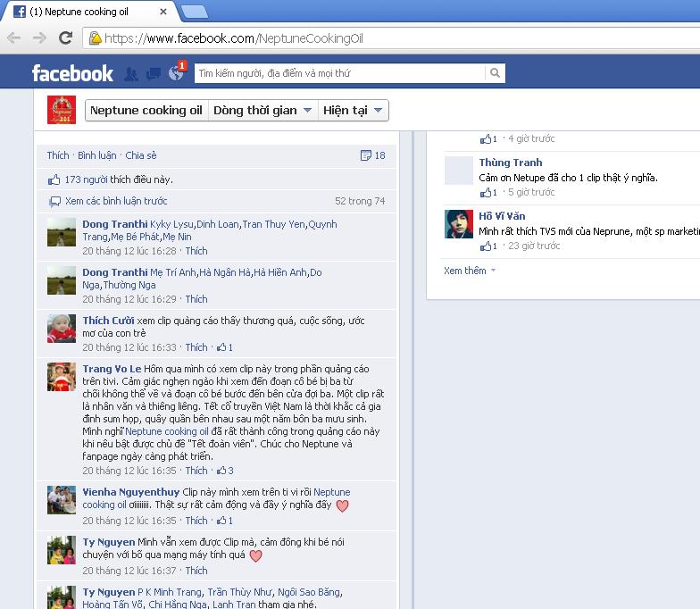Click the thumbs-up icon beside 173 người thích
The image size is (700, 609).
[54, 179]
